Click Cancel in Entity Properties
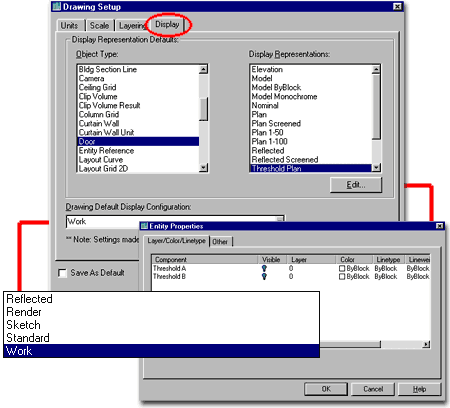The height and width of the screenshot is (408, 450). 373,389
